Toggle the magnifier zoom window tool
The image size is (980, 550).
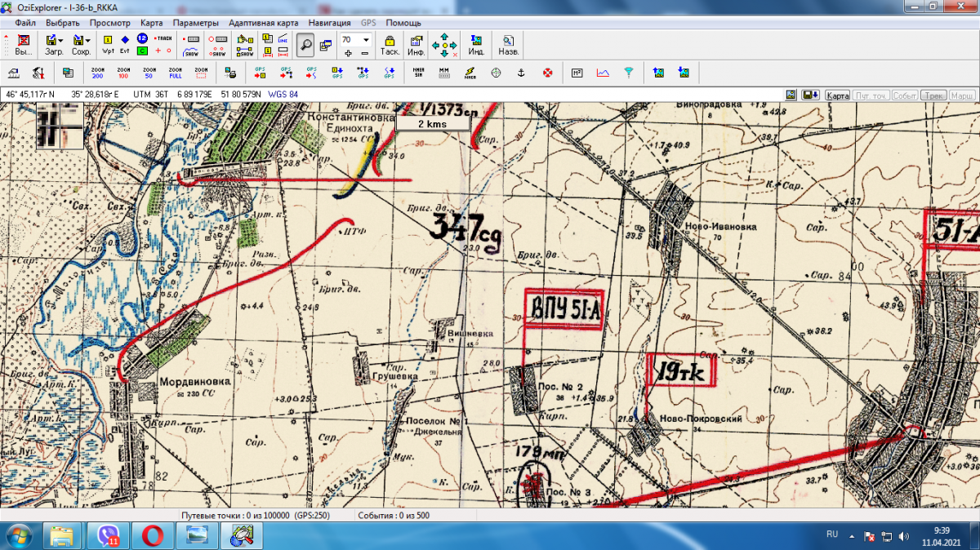click(x=305, y=44)
